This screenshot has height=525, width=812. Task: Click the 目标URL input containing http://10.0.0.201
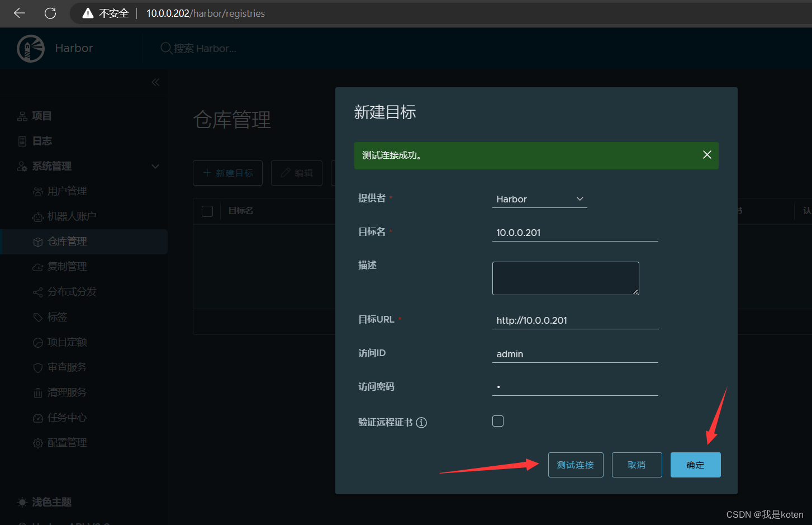(575, 320)
